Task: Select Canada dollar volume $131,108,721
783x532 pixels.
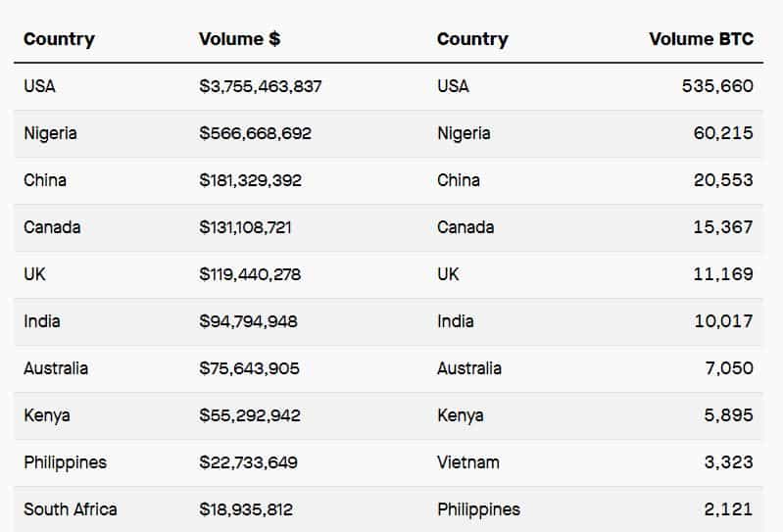Action: pyautogui.click(x=245, y=227)
